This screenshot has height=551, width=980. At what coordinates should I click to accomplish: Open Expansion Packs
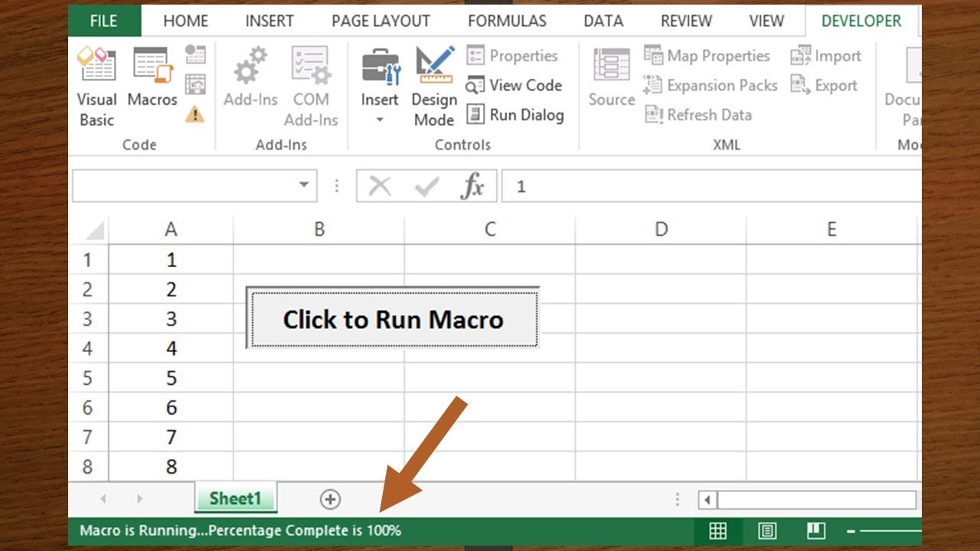[710, 85]
